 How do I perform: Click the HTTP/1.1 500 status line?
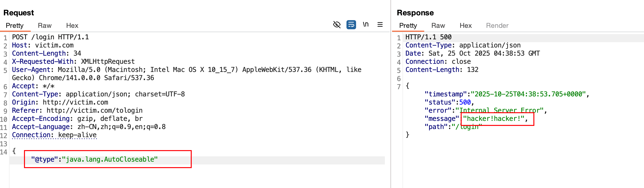coord(428,37)
